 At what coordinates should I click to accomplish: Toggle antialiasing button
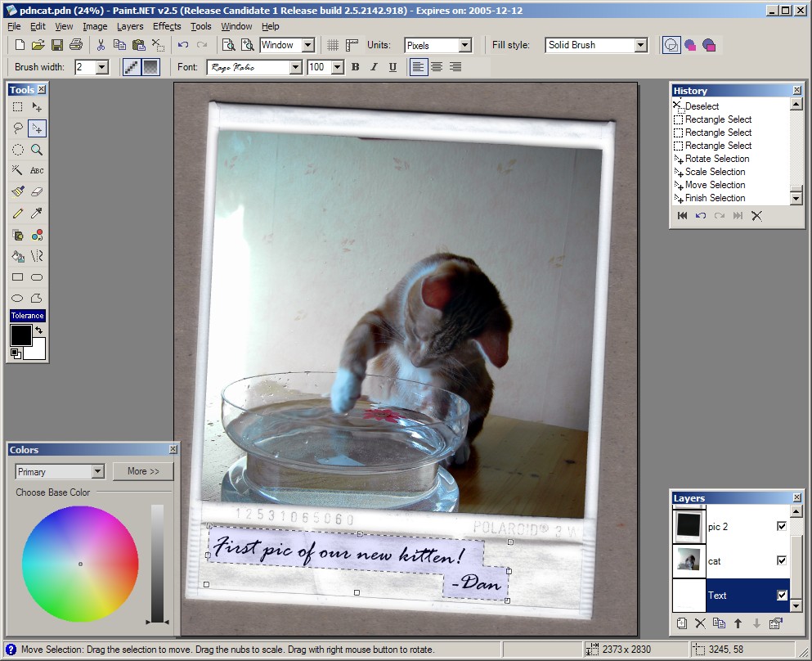click(132, 67)
